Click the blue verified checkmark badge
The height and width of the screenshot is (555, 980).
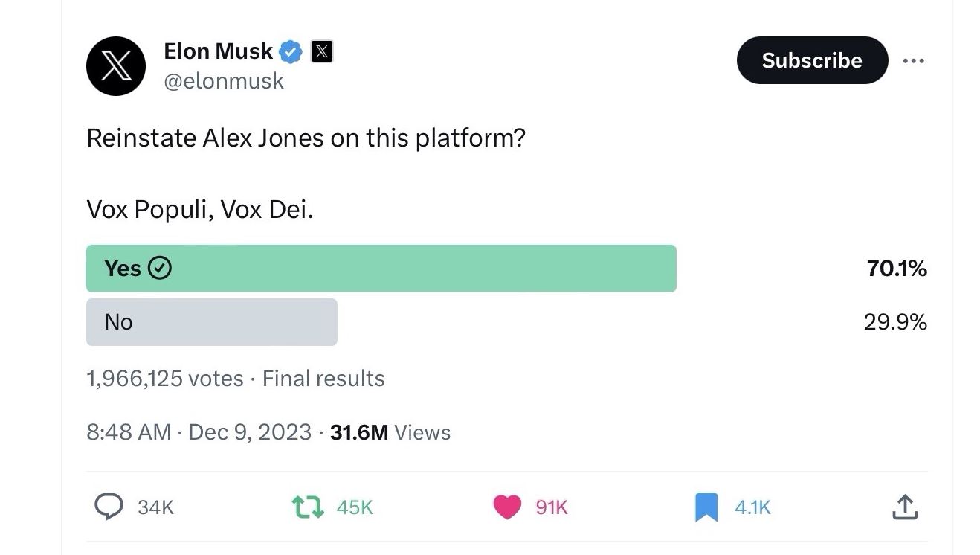291,51
